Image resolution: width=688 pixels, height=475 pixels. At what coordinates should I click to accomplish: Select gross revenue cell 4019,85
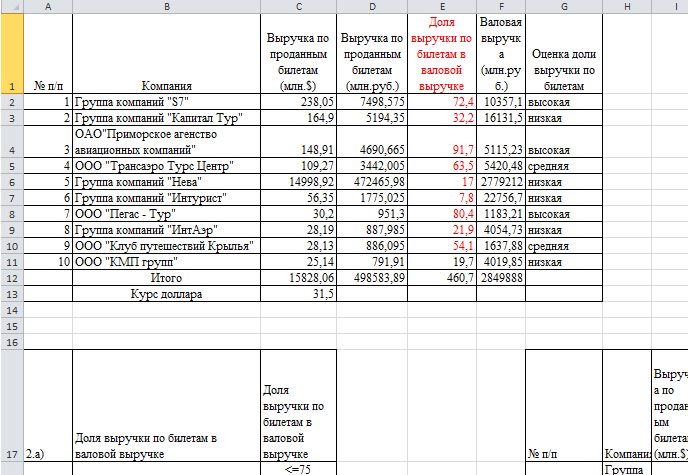coord(501,262)
